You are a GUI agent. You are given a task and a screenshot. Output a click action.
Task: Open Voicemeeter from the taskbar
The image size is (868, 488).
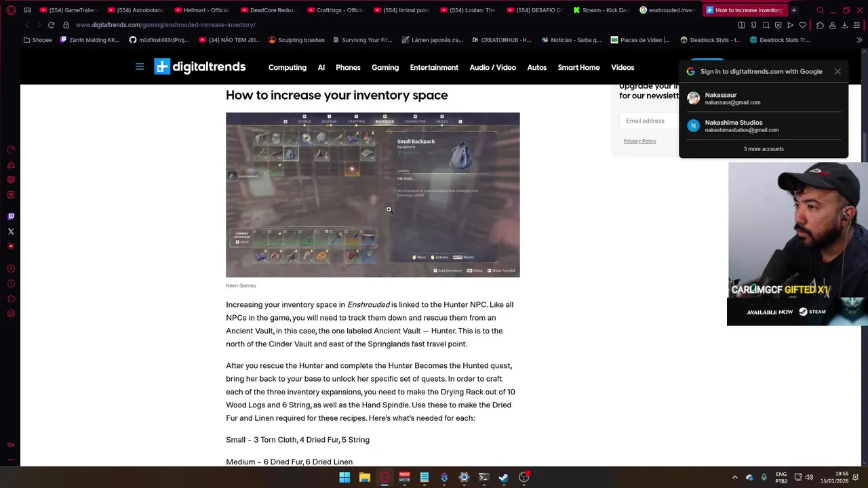(405, 477)
